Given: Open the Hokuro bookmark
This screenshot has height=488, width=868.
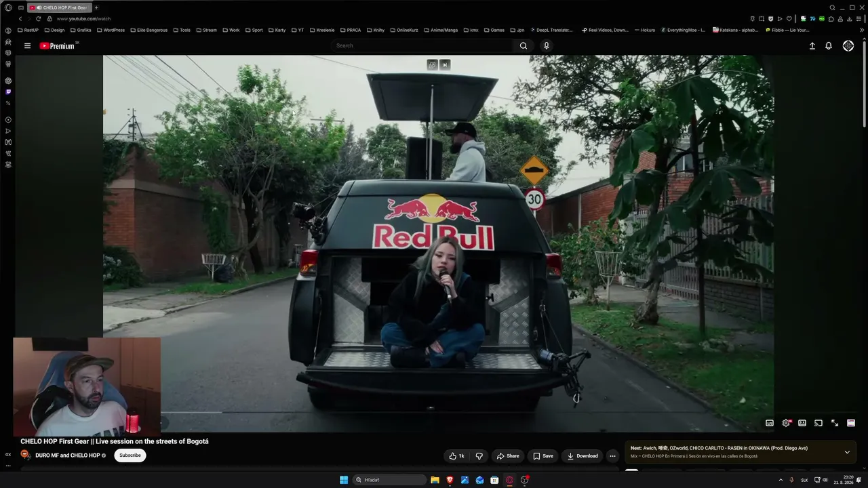Looking at the screenshot, I should click(645, 30).
